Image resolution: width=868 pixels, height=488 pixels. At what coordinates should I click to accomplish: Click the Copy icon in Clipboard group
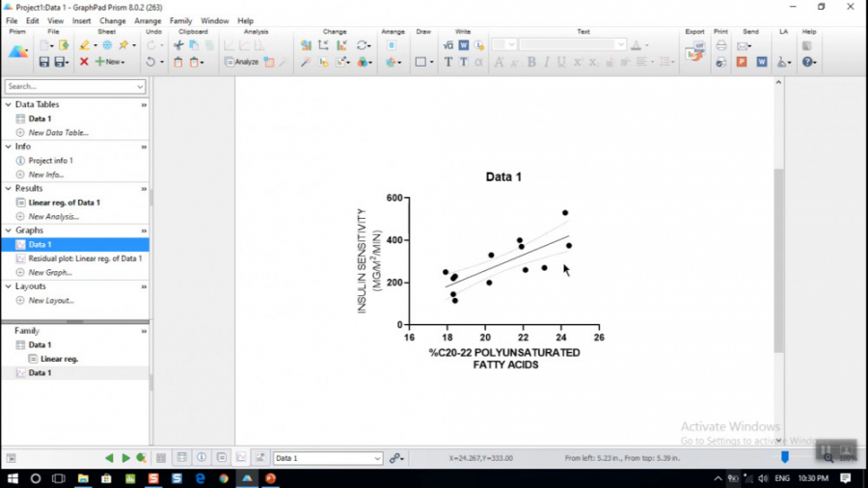194,45
